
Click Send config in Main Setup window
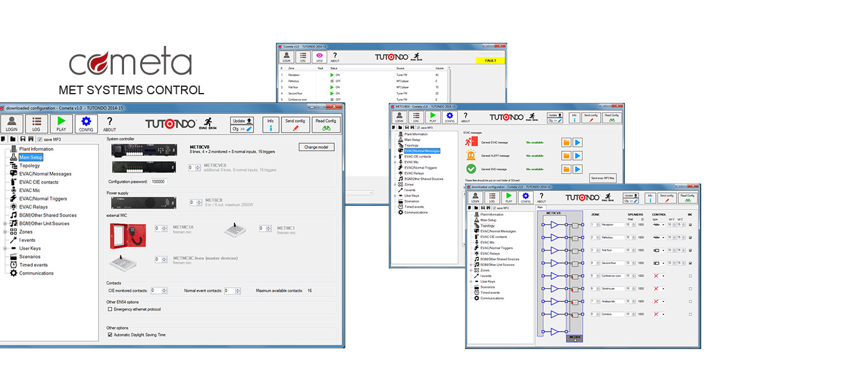point(296,125)
